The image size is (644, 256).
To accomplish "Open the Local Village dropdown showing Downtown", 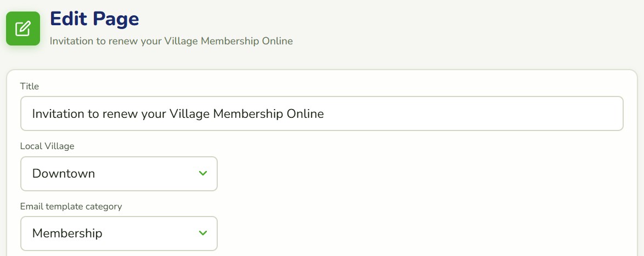I will (x=118, y=174).
